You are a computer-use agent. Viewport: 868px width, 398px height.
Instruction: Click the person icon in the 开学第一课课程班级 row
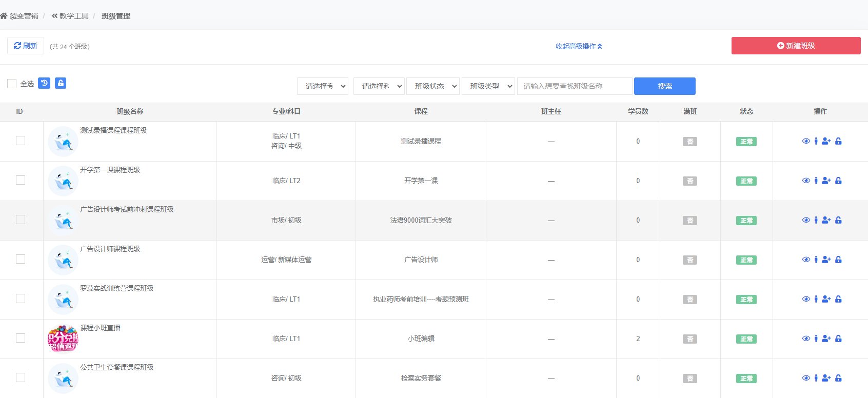816,181
